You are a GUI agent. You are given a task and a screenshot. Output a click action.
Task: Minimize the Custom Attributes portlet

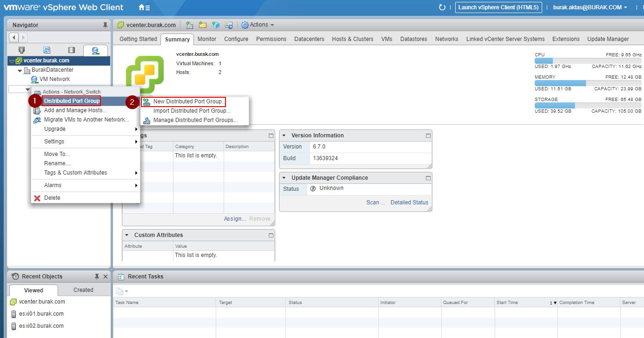tap(271, 235)
